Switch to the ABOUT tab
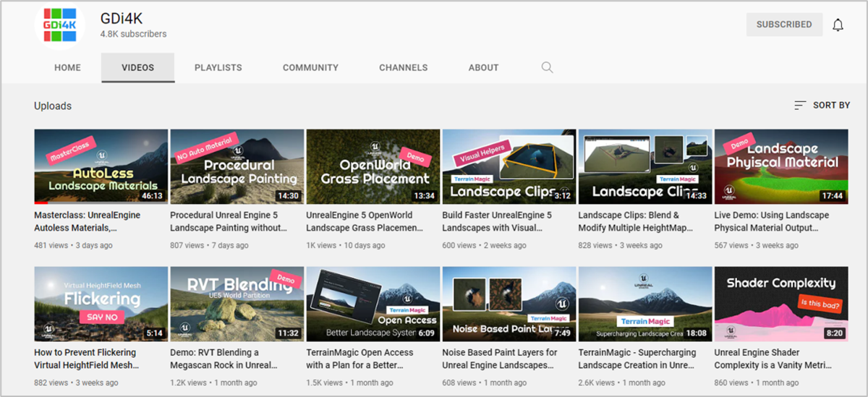The image size is (868, 397). (483, 68)
